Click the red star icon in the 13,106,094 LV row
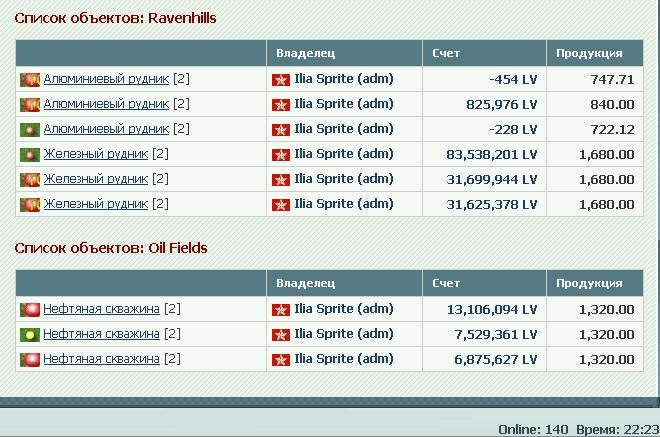This screenshot has width=660, height=437. pos(281,310)
